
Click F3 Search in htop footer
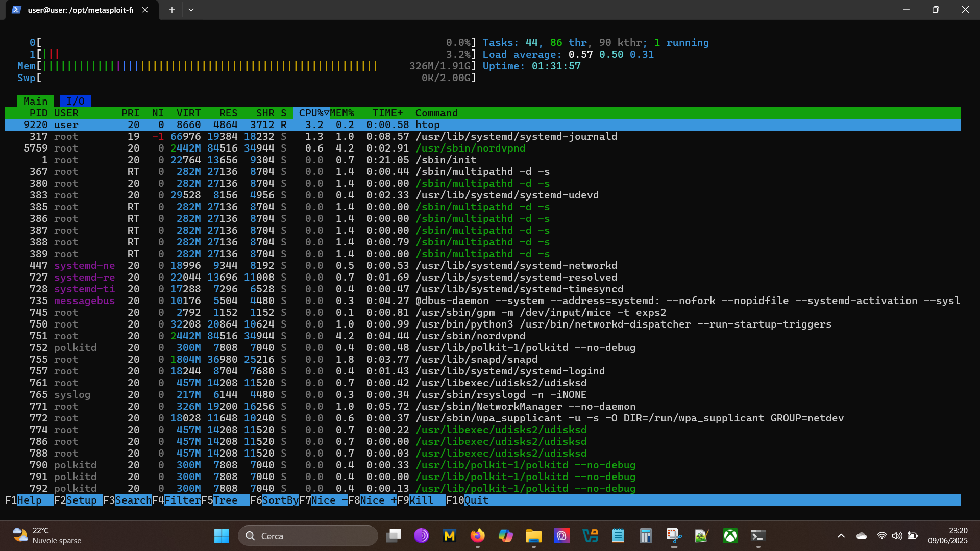click(127, 500)
